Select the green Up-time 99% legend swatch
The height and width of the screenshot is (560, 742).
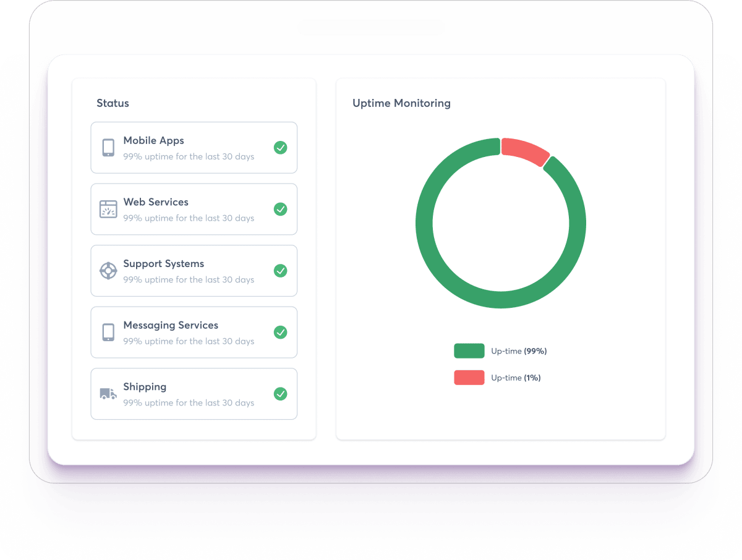(x=469, y=351)
